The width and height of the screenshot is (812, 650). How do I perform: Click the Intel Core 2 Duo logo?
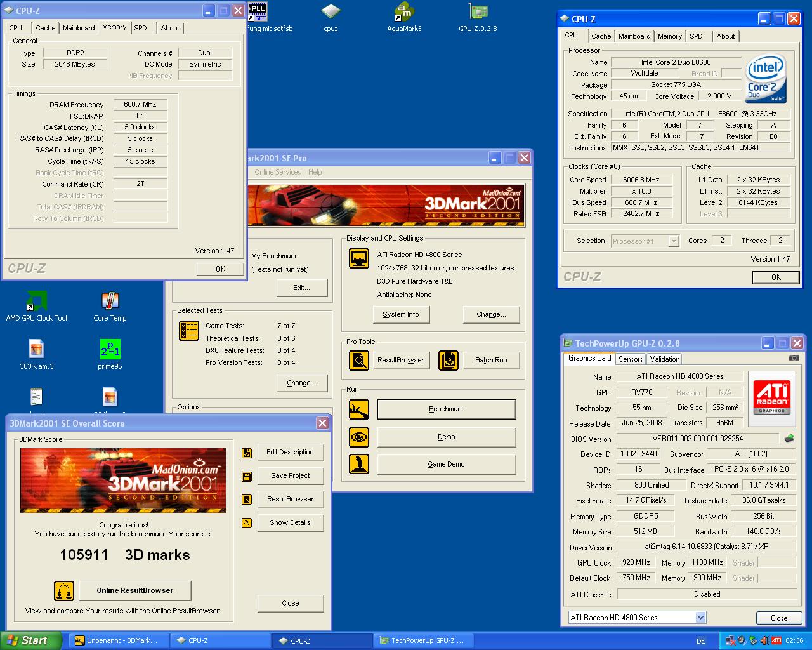(766, 79)
